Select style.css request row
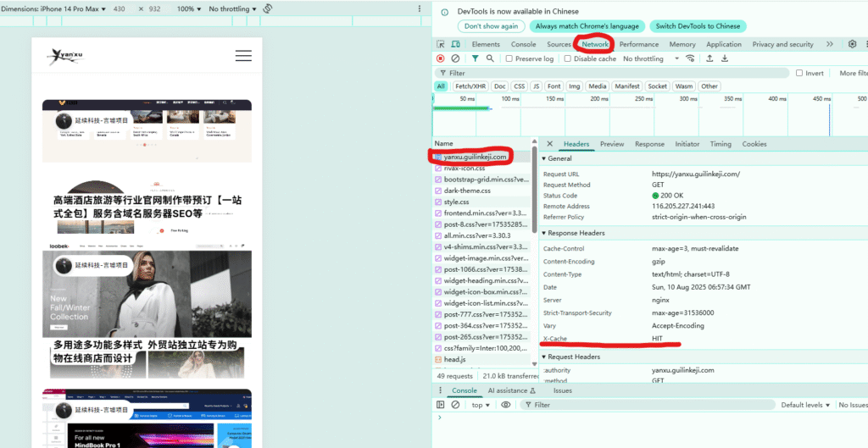 [x=481, y=202]
